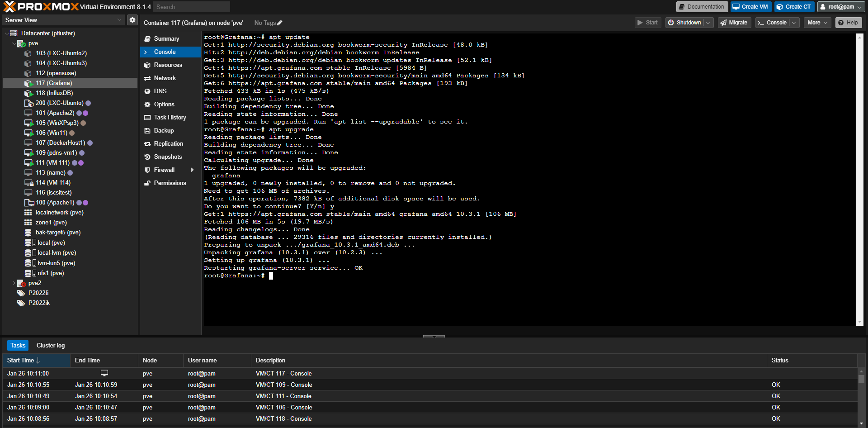The width and height of the screenshot is (868, 428).
Task: Open Documentation
Action: click(x=702, y=7)
